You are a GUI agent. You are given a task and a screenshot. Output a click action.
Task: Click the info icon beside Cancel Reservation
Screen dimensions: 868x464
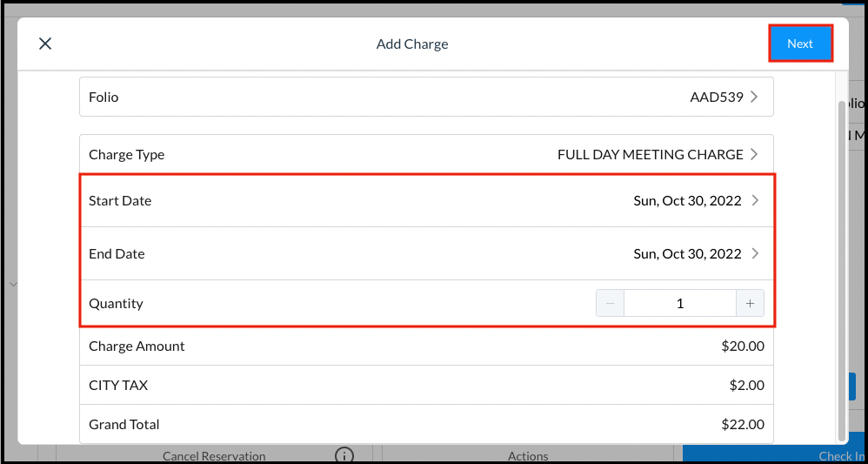tap(344, 455)
